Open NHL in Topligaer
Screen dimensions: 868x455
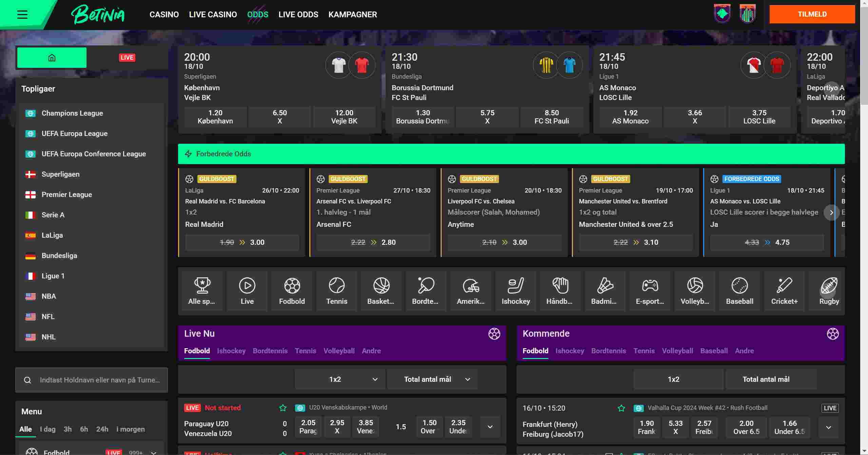(x=92, y=337)
